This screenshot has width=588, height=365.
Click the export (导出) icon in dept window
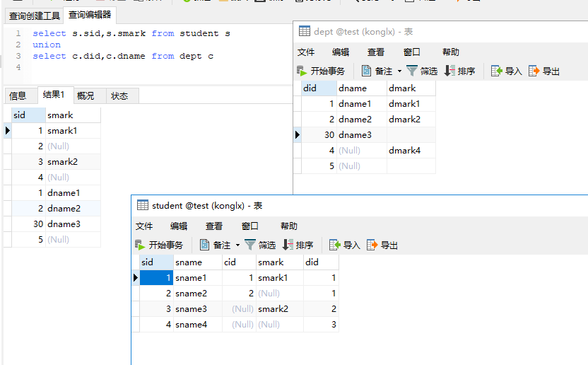pos(534,71)
